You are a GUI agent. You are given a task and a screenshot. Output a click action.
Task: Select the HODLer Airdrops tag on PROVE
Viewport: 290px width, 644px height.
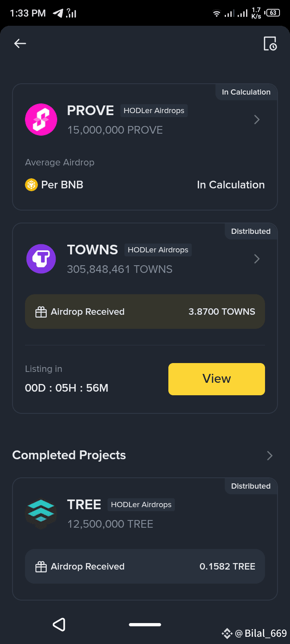point(154,111)
